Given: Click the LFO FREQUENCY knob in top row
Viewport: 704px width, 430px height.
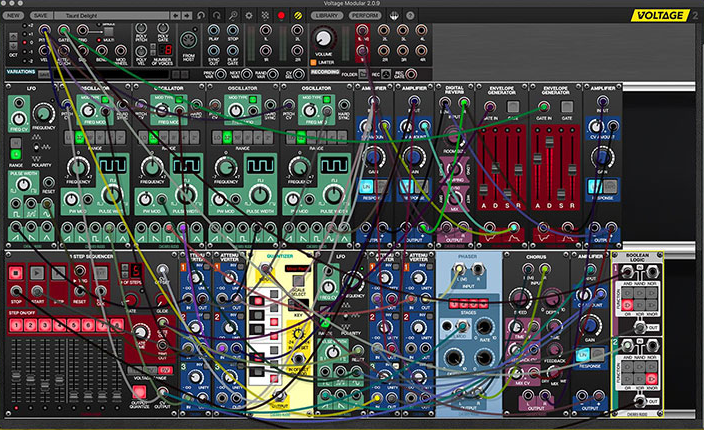Looking at the screenshot, I should 44,114.
